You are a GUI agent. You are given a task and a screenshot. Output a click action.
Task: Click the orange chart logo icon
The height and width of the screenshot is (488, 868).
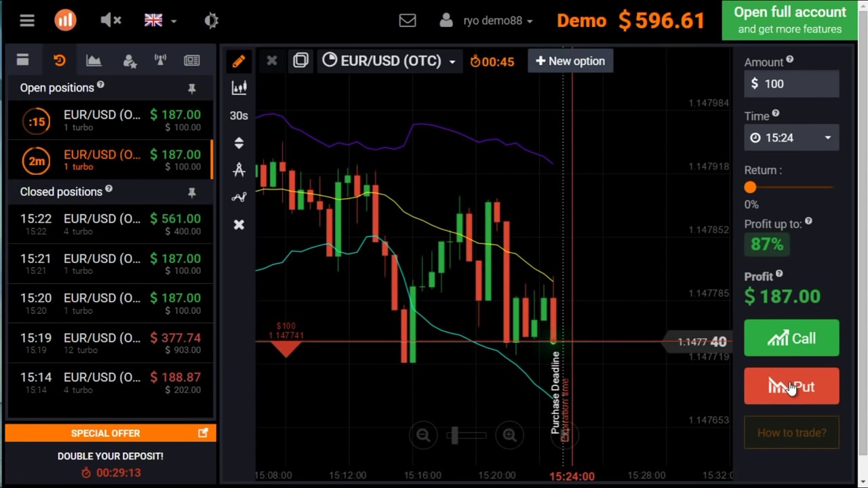65,20
